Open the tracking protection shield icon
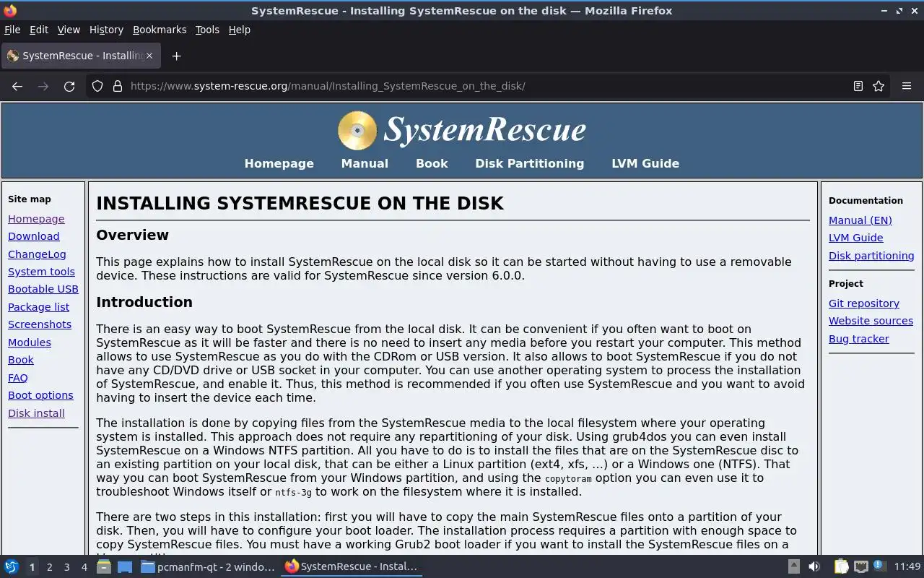 click(97, 86)
